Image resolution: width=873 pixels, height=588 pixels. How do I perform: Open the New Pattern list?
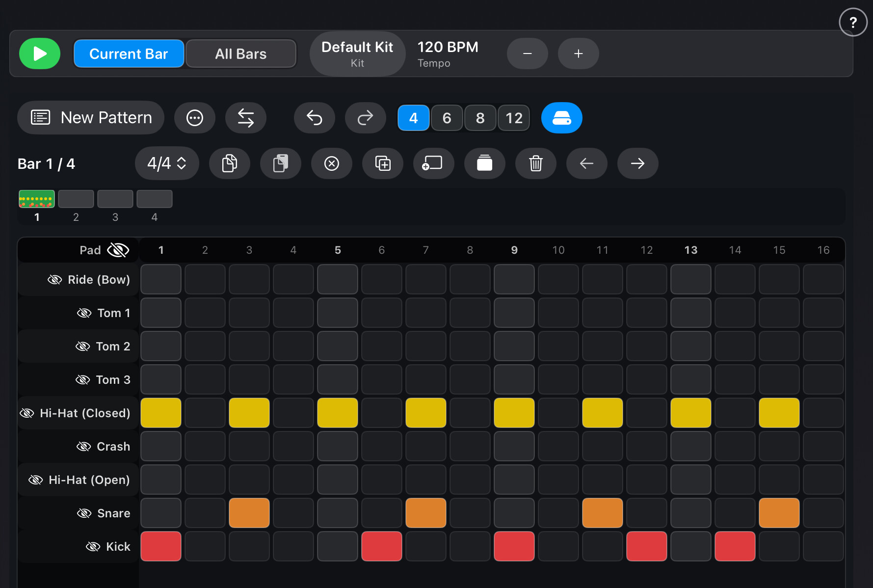[91, 118]
